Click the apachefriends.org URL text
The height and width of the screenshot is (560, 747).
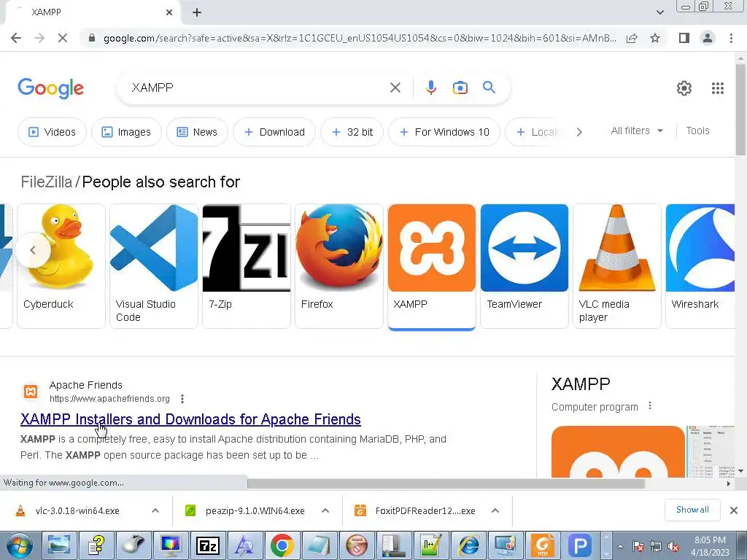pyautogui.click(x=109, y=399)
